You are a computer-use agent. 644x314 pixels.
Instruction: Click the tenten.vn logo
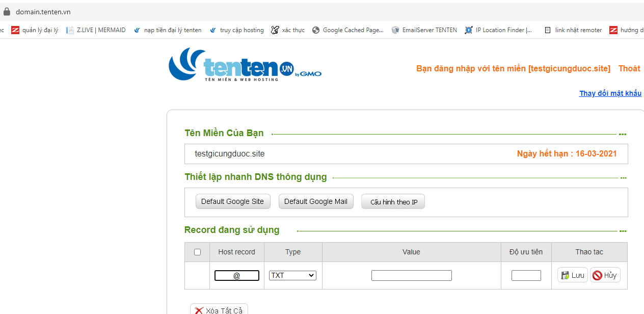click(245, 65)
